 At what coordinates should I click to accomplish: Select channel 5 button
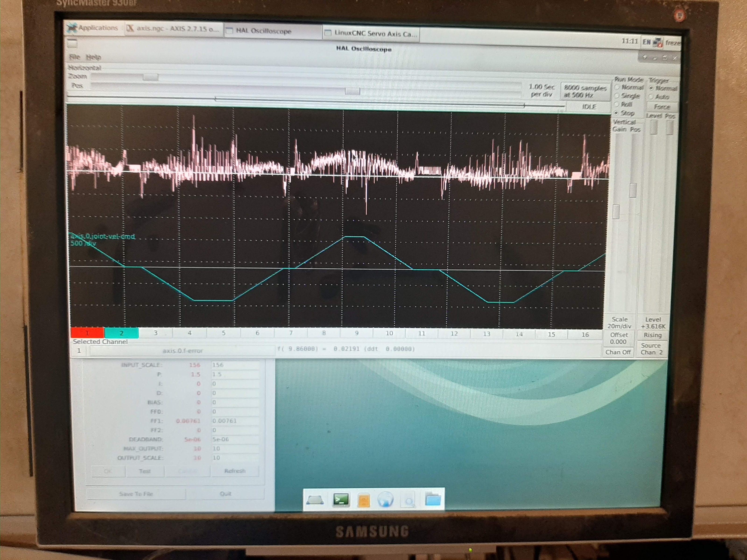click(x=223, y=333)
